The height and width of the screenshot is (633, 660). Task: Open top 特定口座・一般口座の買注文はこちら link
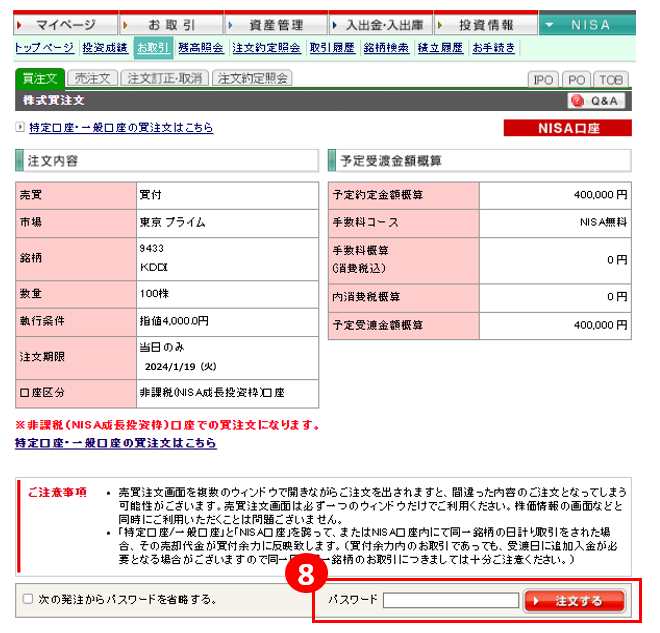click(121, 128)
